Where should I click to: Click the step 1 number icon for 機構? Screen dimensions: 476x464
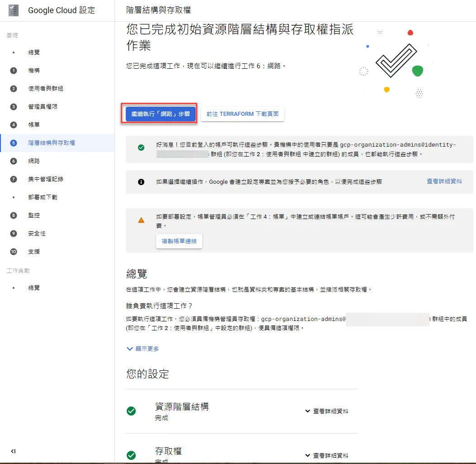click(x=14, y=71)
